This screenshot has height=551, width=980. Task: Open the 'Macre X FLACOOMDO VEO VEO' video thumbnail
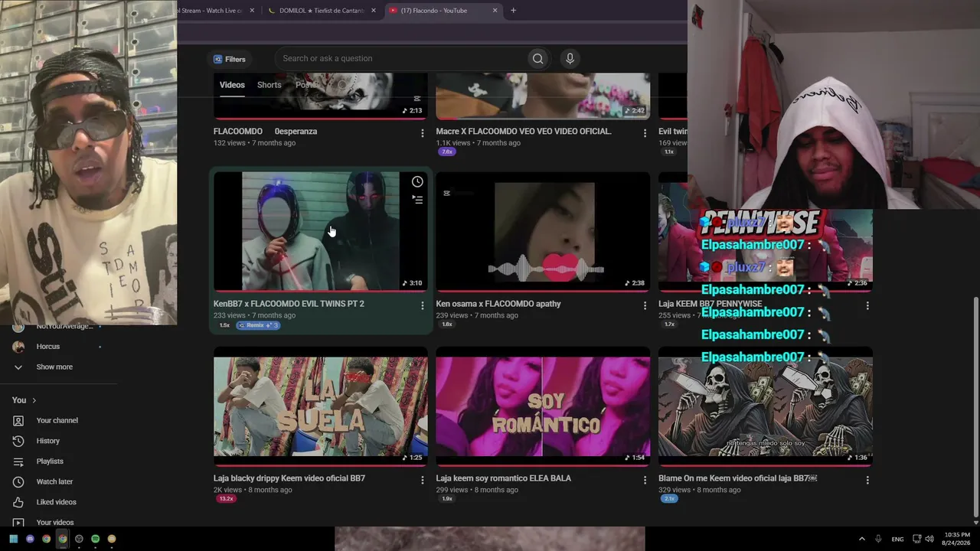pos(543,96)
